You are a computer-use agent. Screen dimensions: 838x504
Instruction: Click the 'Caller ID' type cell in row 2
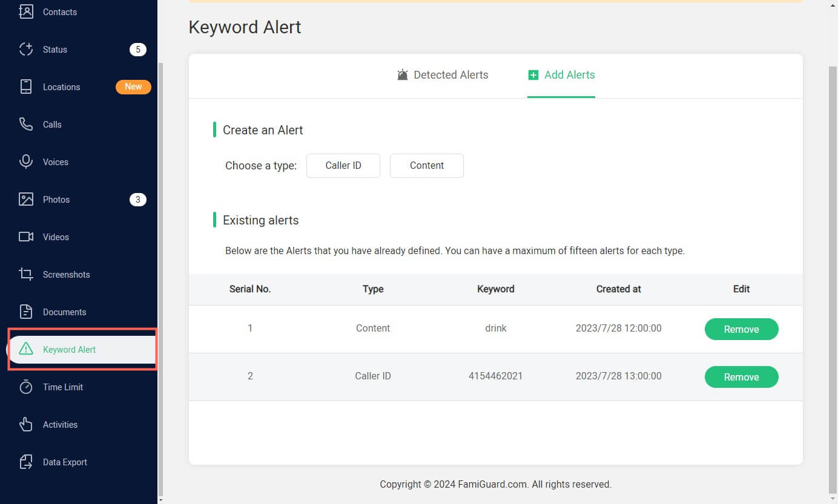click(x=373, y=376)
